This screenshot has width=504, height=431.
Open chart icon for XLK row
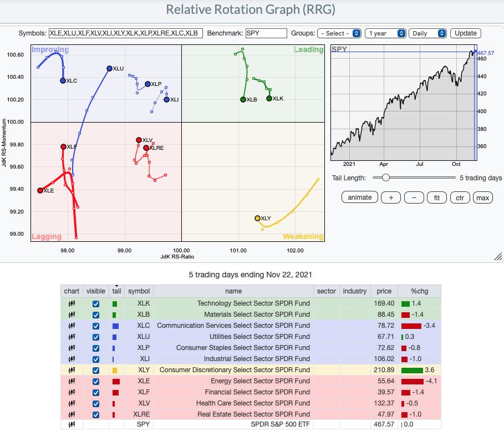click(x=72, y=303)
